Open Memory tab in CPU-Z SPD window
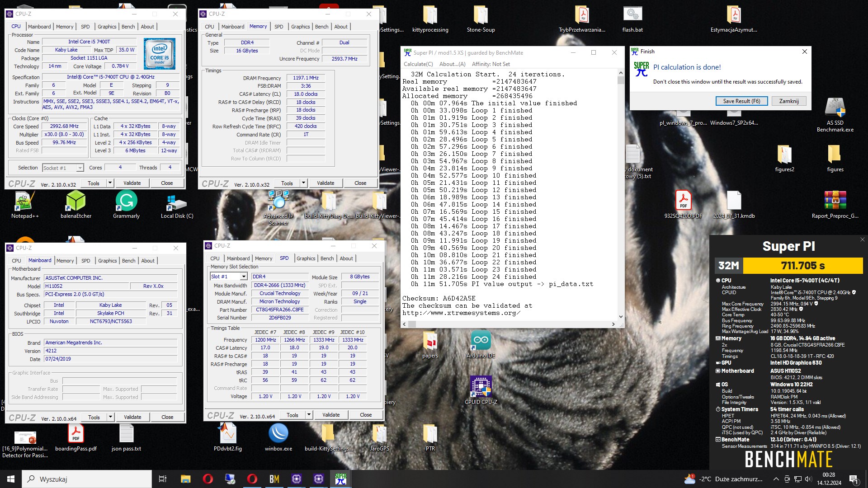The image size is (868, 488). pyautogui.click(x=264, y=258)
